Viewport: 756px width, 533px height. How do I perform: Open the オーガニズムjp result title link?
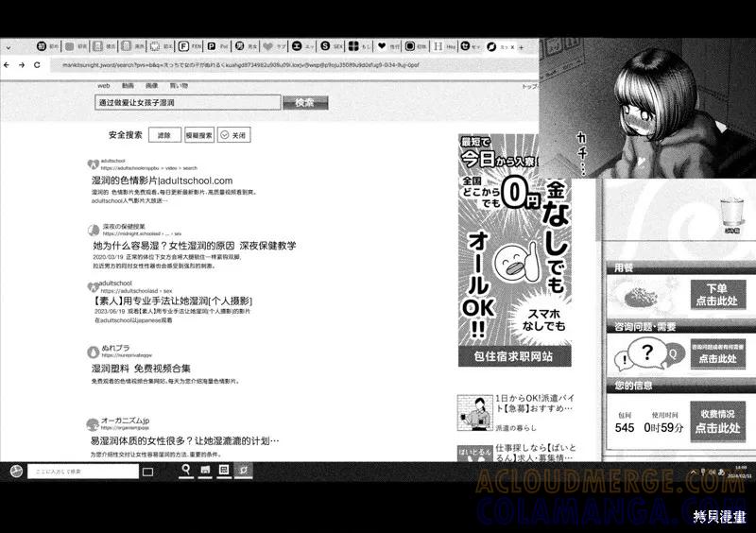(184, 441)
